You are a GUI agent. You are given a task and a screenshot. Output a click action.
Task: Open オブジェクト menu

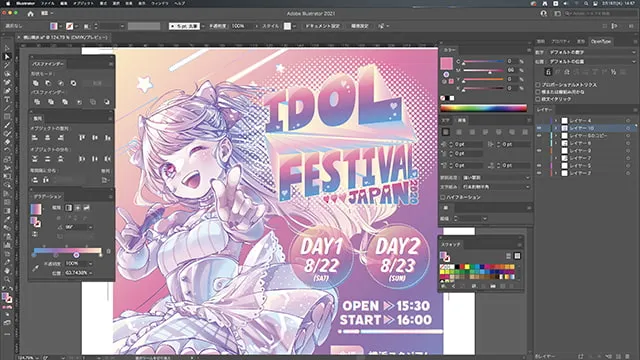tap(83, 3)
